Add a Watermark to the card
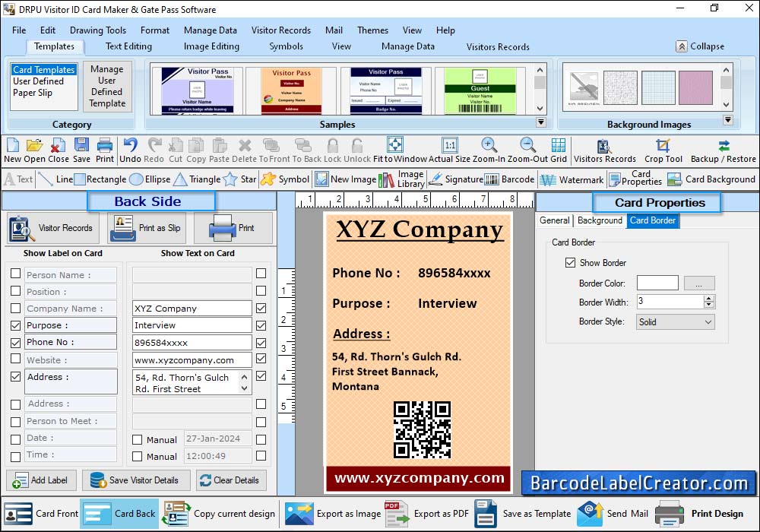The width and height of the screenshot is (760, 532). coord(572,179)
